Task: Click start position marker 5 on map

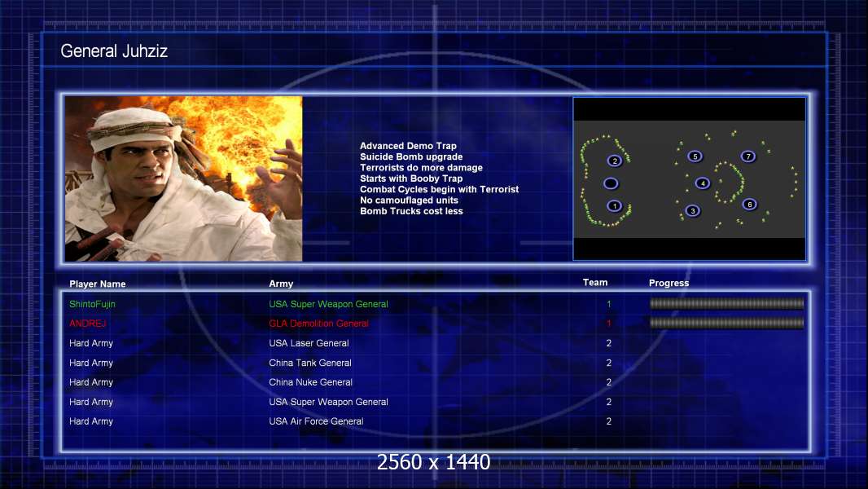Action: 695,156
